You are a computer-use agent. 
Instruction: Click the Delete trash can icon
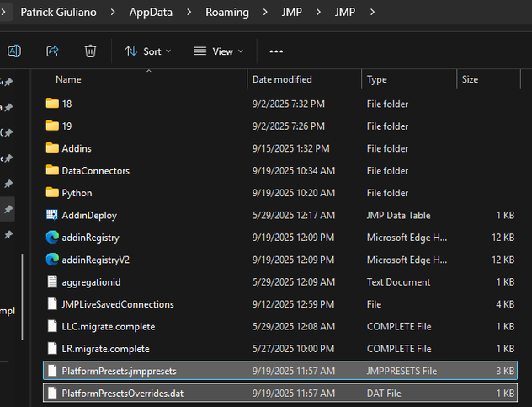tap(90, 51)
